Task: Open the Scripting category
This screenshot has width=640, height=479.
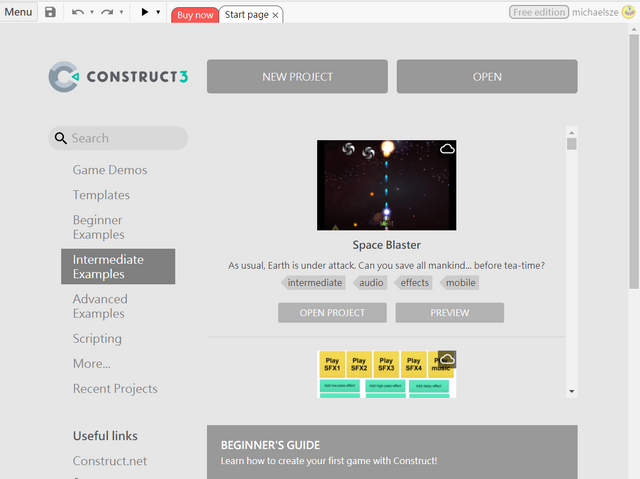Action: pyautogui.click(x=97, y=339)
